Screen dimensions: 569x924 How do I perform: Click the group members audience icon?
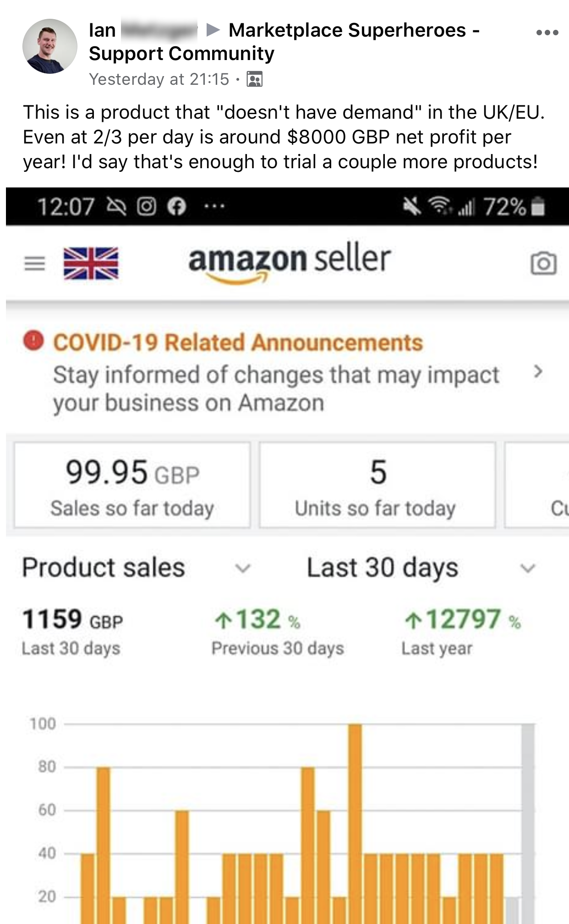255,79
